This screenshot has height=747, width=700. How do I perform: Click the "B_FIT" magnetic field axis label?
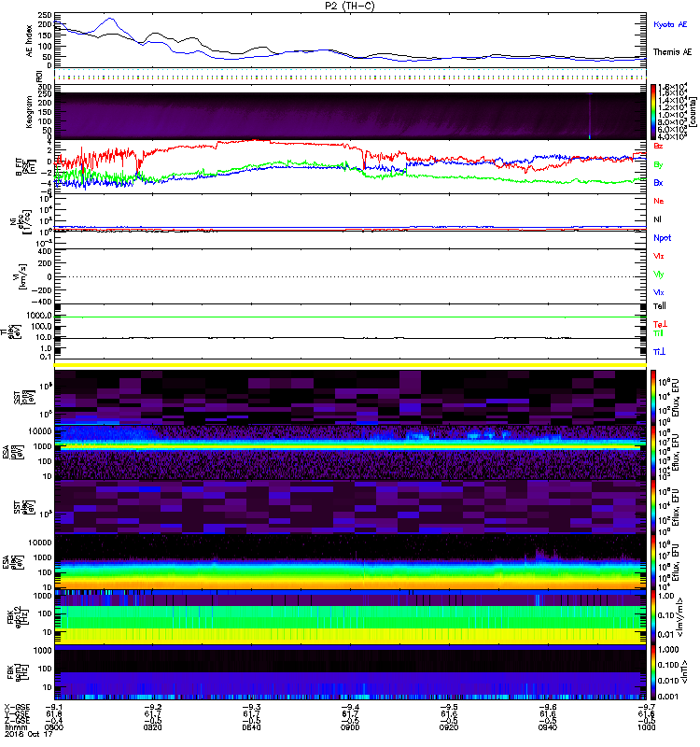point(20,167)
